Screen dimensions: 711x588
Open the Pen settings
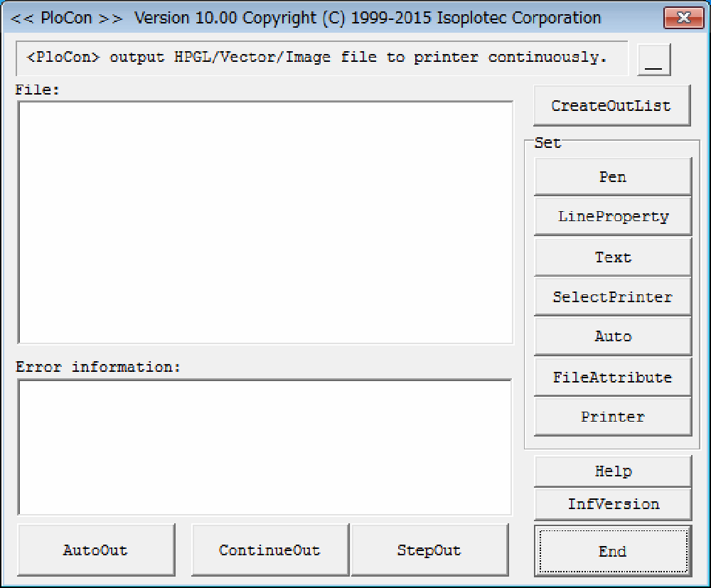point(613,177)
